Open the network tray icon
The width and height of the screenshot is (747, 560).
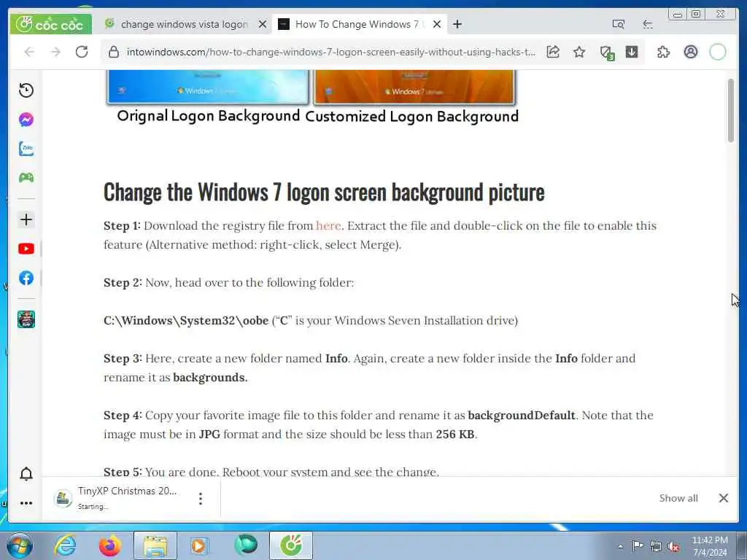[656, 547]
